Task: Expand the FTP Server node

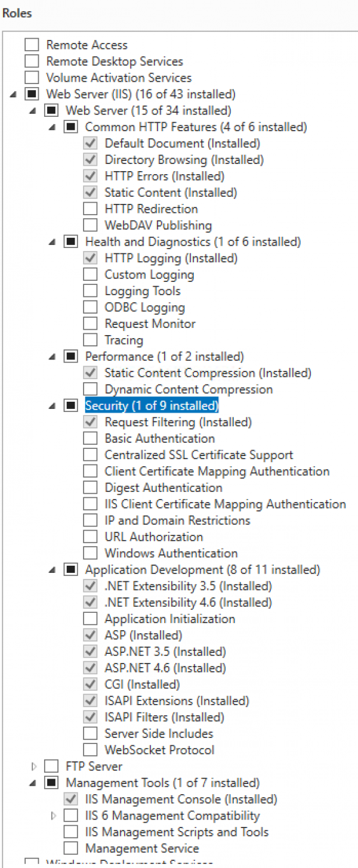Action: [33, 766]
